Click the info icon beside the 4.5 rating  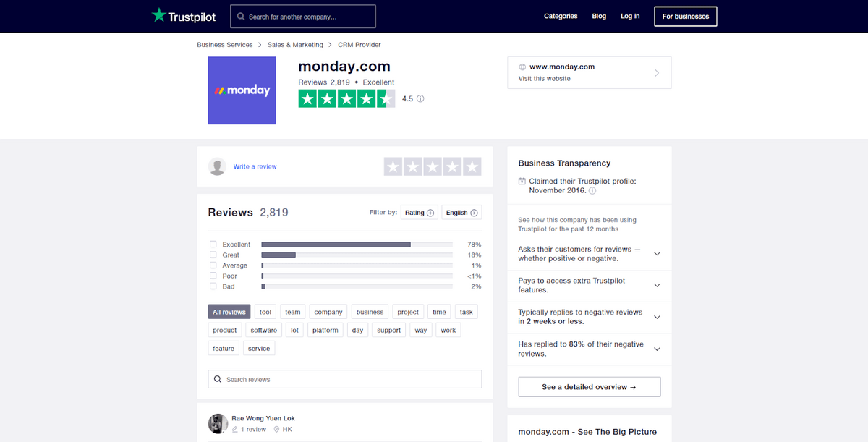pyautogui.click(x=420, y=98)
